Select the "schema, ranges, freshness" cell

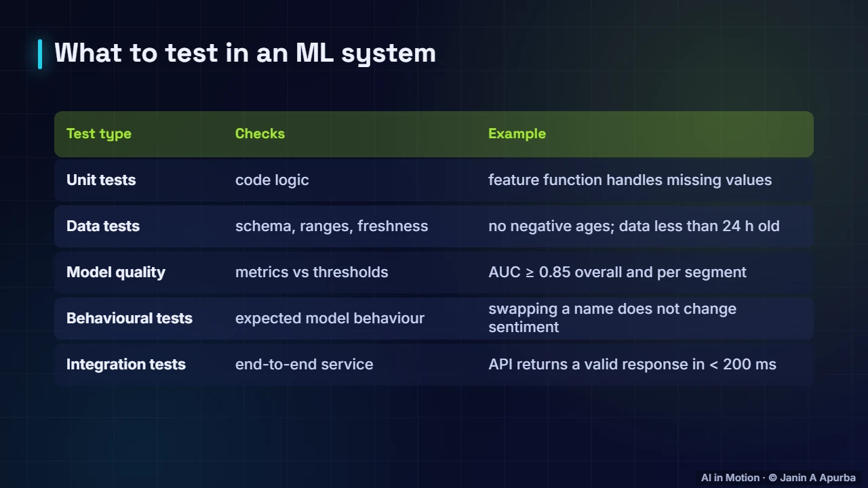[332, 226]
